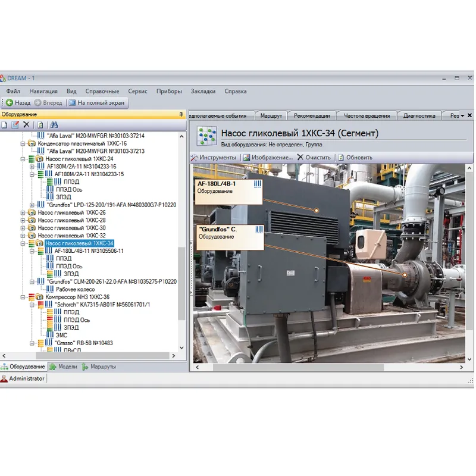Open the Закладки menu
This screenshot has height=476, width=476.
203,91
